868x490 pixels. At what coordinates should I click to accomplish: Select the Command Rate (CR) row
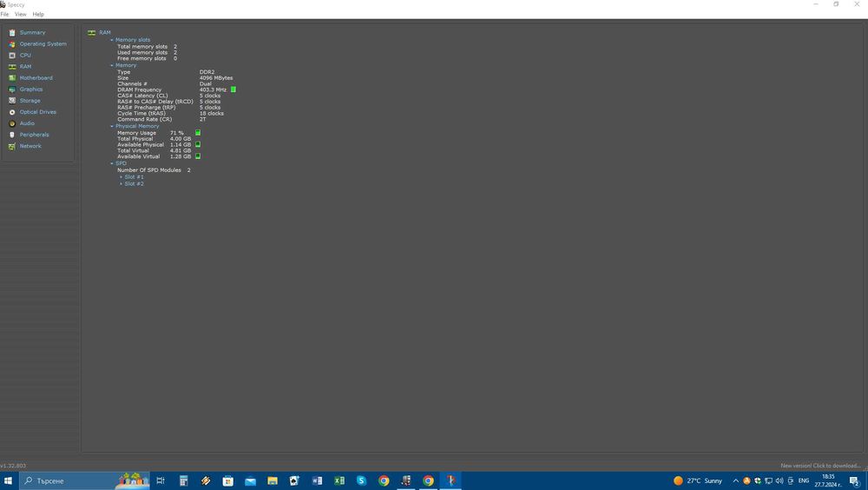coord(161,119)
